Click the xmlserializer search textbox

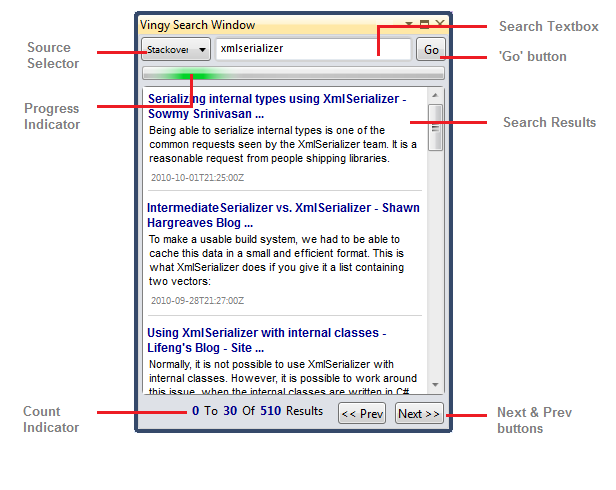click(313, 49)
